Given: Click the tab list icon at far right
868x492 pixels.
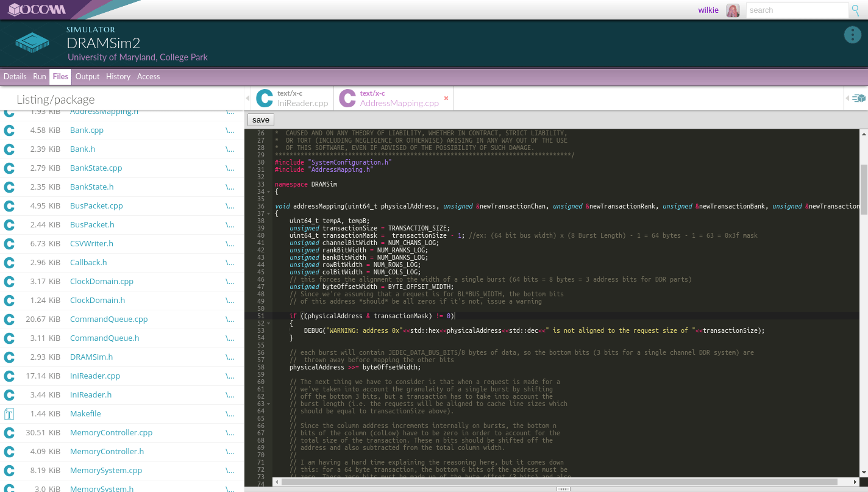Looking at the screenshot, I should pos(859,98).
